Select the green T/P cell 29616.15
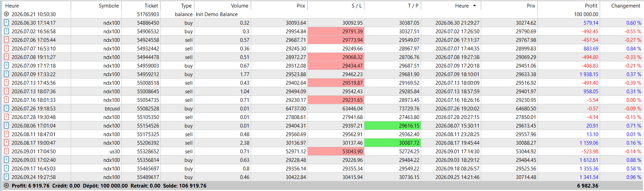The width and height of the screenshot is (644, 191). point(393,126)
